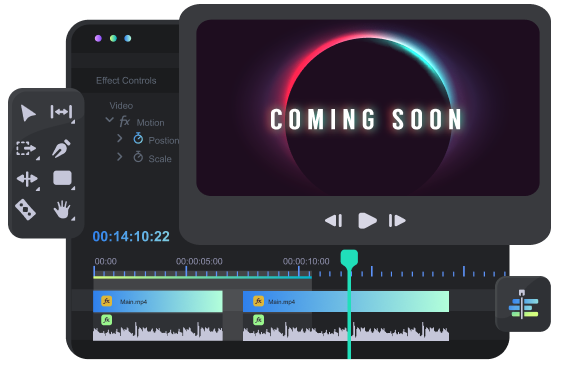Select the Pen tool
Image resolution: width=576 pixels, height=379 pixels.
pyautogui.click(x=61, y=148)
